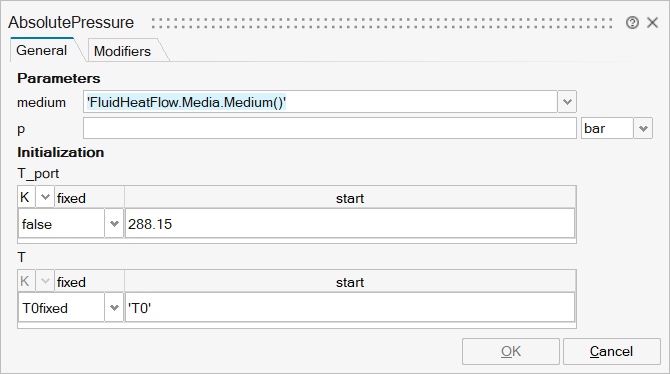Select the General tab
Viewport: 670px width, 374px height.
41,50
